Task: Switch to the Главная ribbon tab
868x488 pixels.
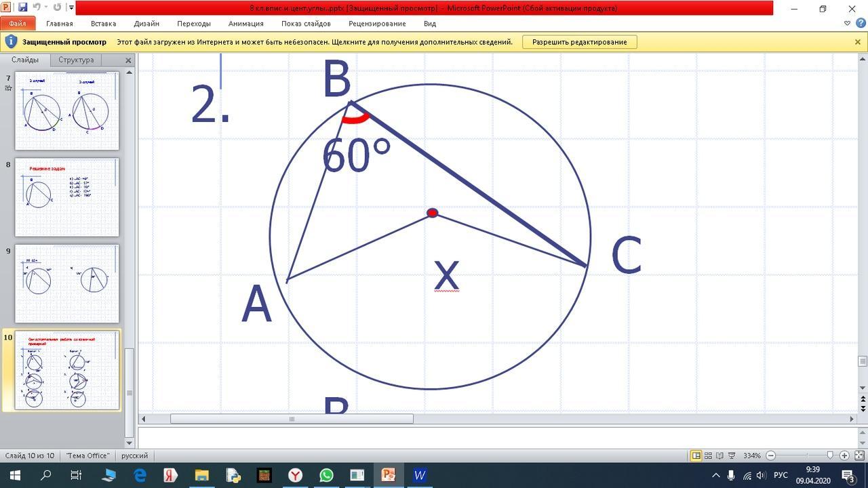Action: coord(60,24)
